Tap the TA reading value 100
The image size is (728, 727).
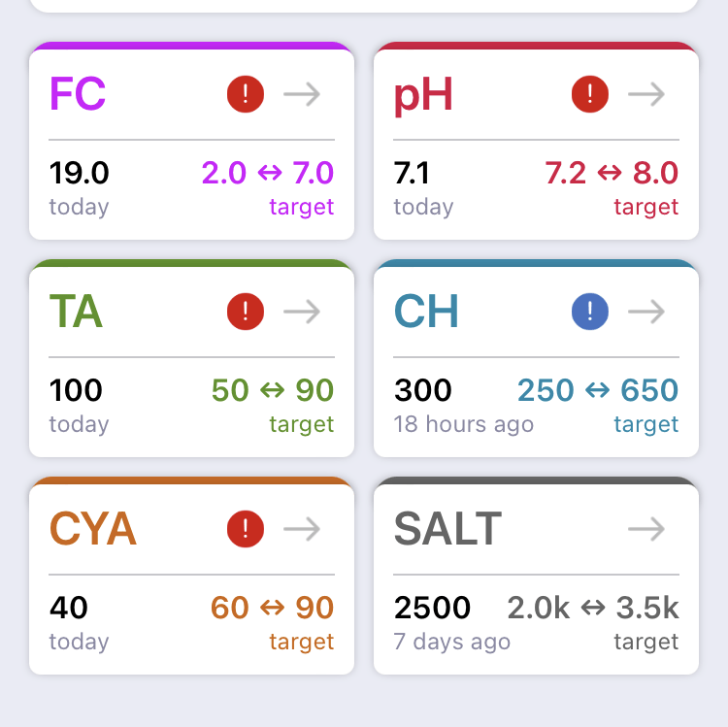tap(76, 390)
